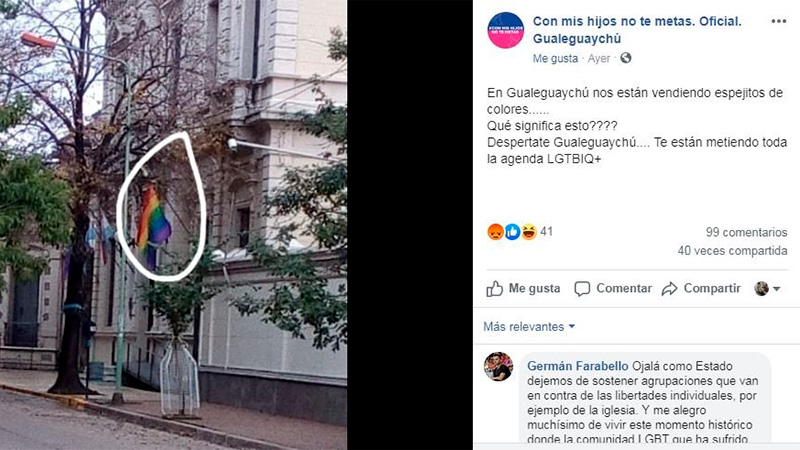
Task: Expand the Más relevantes comment sort dropdown
Action: click(529, 327)
